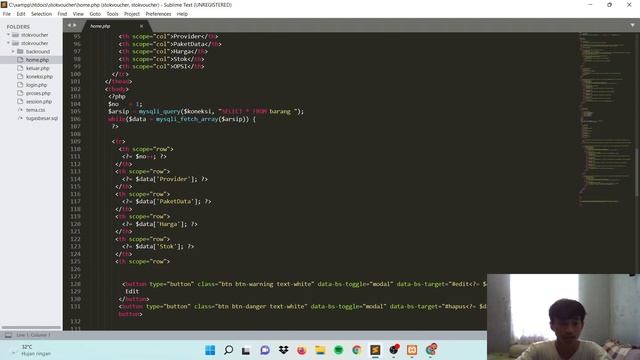Image resolution: width=640 pixels, height=360 pixels.
Task: Expand the backround folder arrow
Action: (13, 51)
